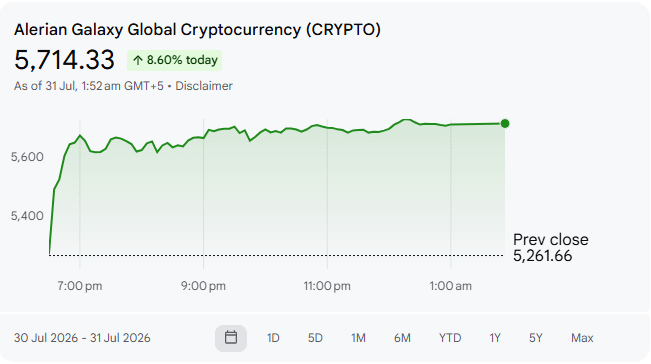The height and width of the screenshot is (364, 651).
Task: Click the 8.60% today change badge
Action: 174,60
